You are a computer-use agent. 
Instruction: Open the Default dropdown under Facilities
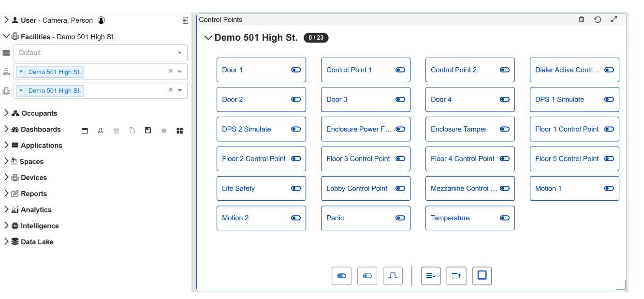coord(100,53)
